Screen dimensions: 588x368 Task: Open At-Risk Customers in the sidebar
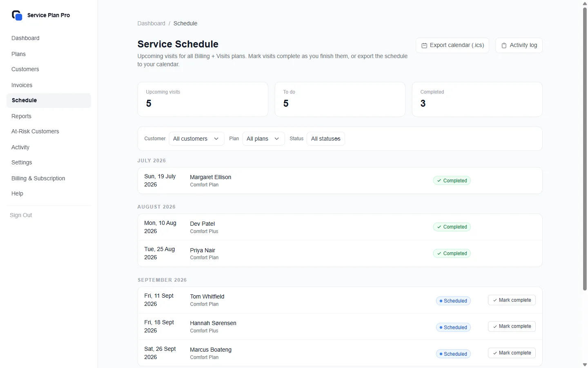(x=49, y=131)
